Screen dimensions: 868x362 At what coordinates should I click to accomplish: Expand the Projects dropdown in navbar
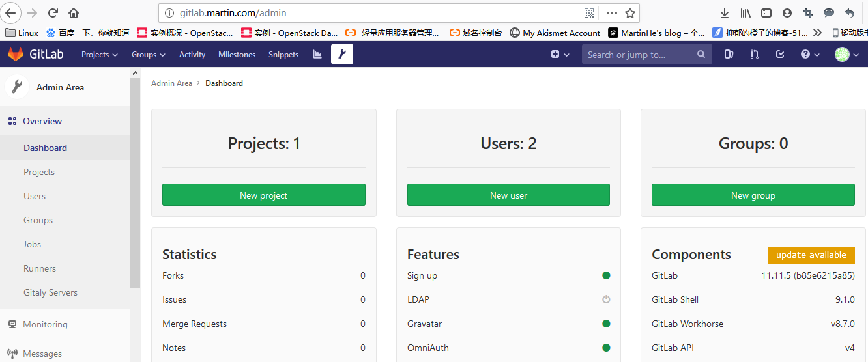coord(99,55)
